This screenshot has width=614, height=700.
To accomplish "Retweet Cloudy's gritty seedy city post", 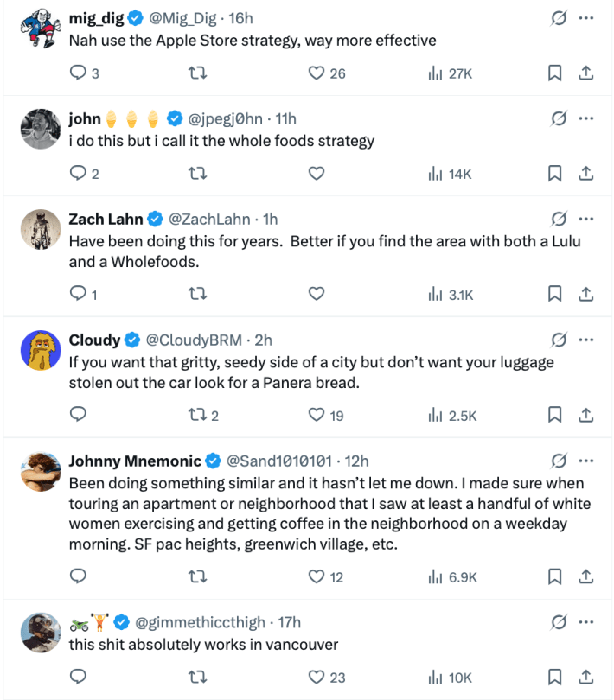I will [198, 415].
